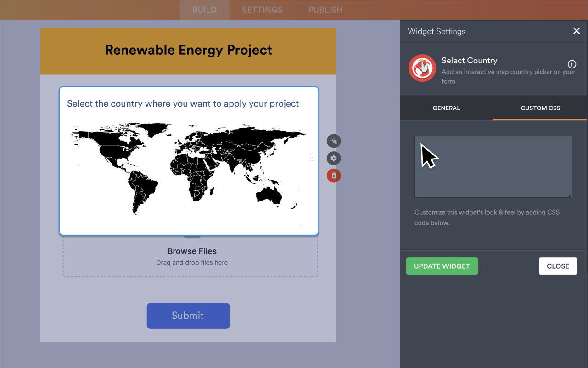Click inside the CSS code input area
The image size is (588, 368).
point(493,167)
